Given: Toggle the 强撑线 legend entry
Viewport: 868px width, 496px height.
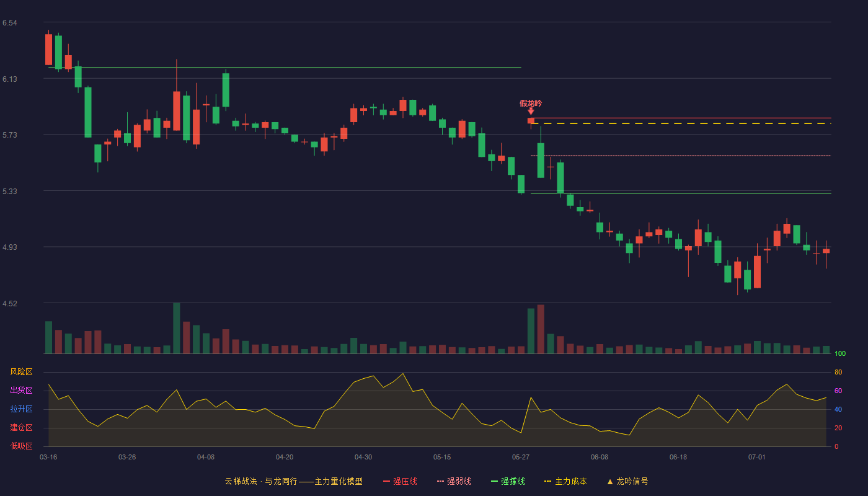Looking at the screenshot, I should click(508, 481).
